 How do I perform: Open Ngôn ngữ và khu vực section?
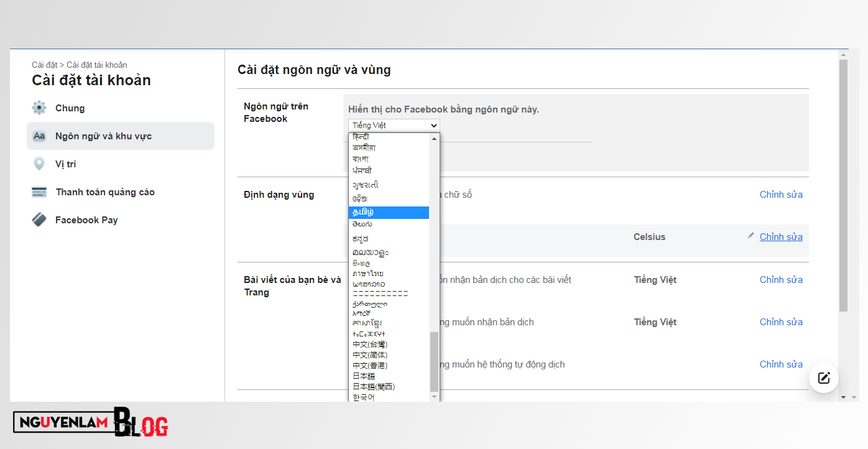[x=121, y=136]
